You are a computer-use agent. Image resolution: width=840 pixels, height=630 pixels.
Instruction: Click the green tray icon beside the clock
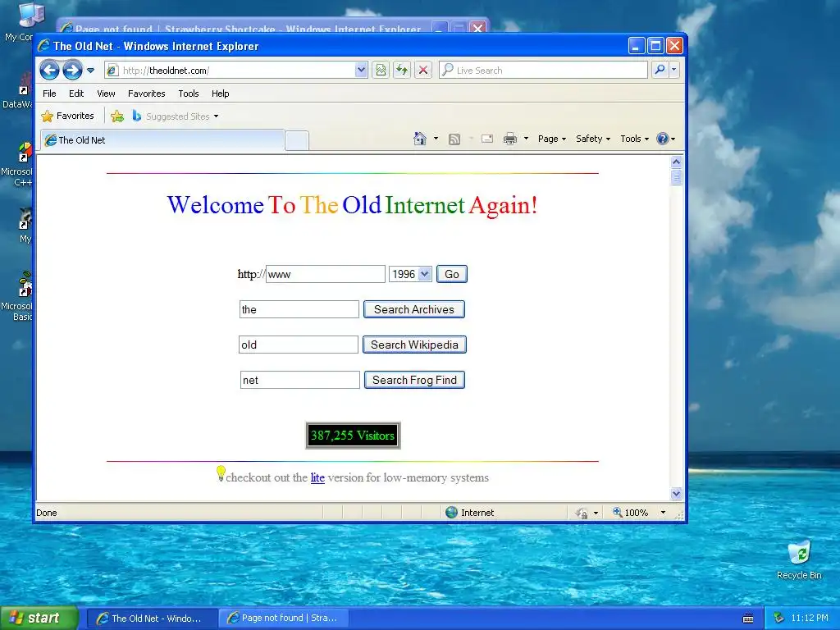(779, 619)
